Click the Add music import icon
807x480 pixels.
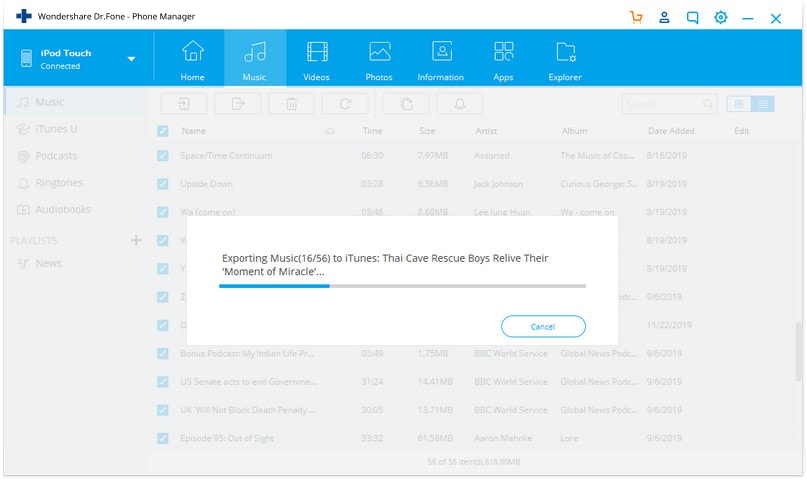(x=184, y=104)
